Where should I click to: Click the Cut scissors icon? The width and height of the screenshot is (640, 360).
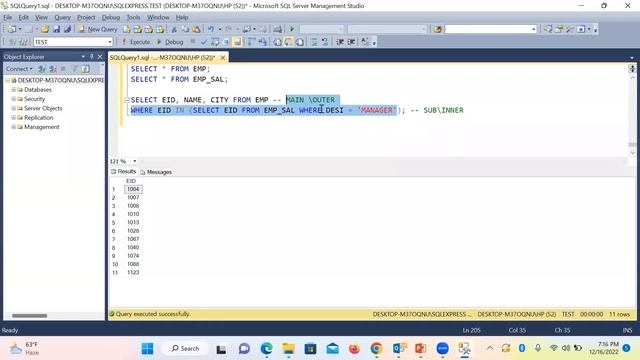pos(174,29)
